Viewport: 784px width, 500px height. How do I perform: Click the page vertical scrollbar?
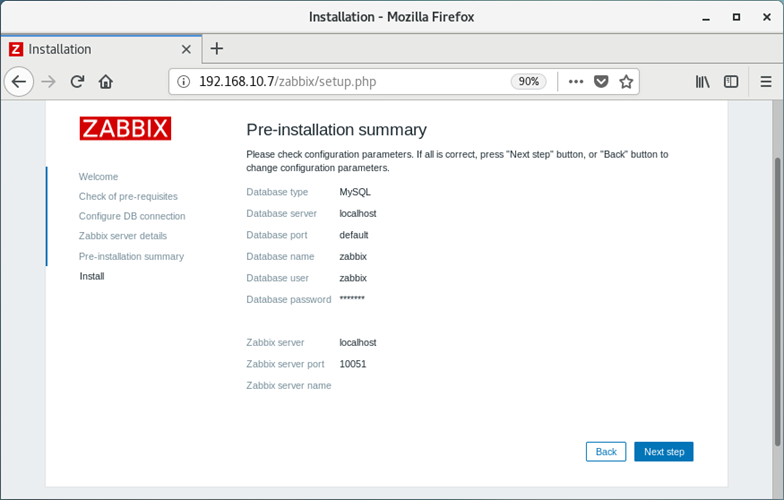point(777,300)
